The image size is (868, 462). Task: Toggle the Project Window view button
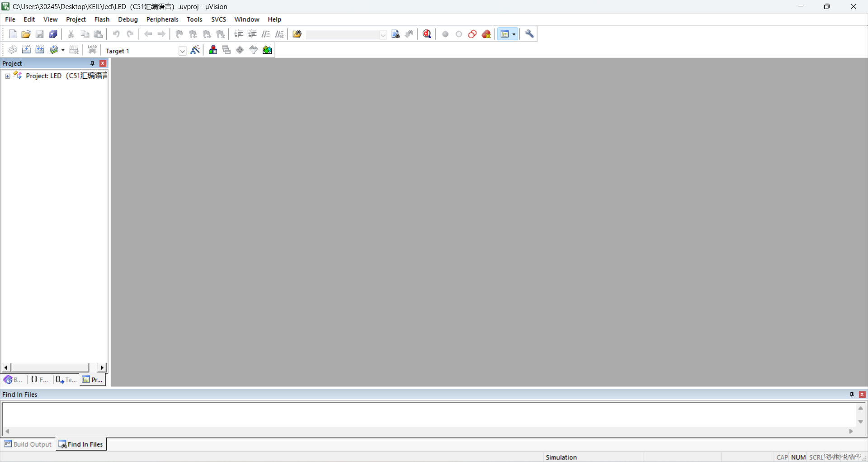pyautogui.click(x=505, y=34)
